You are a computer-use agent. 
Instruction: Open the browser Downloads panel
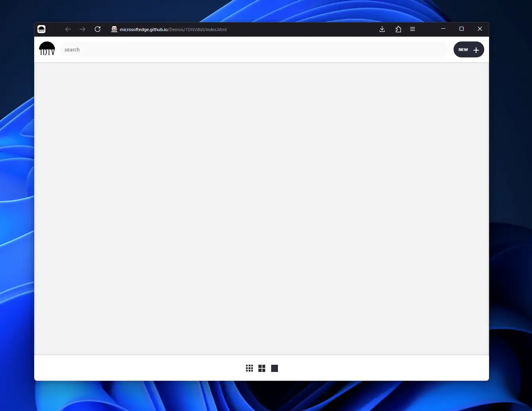coord(382,29)
